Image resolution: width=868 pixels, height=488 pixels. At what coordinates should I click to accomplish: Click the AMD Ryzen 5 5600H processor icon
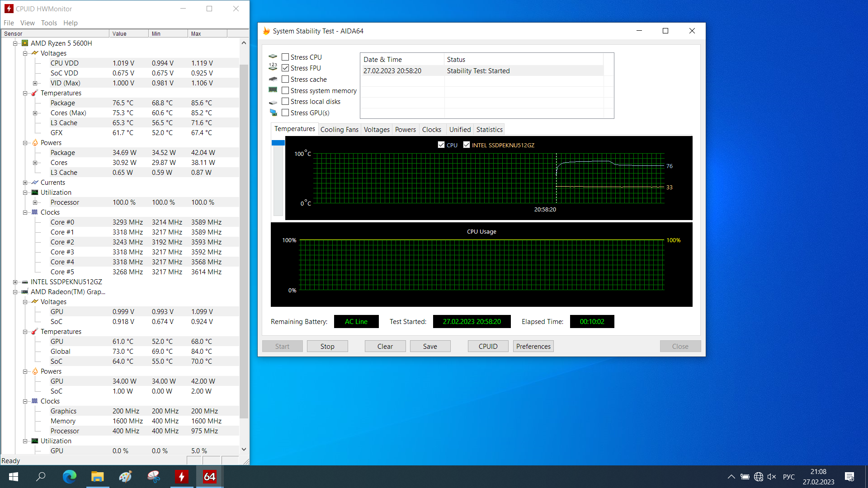(25, 43)
